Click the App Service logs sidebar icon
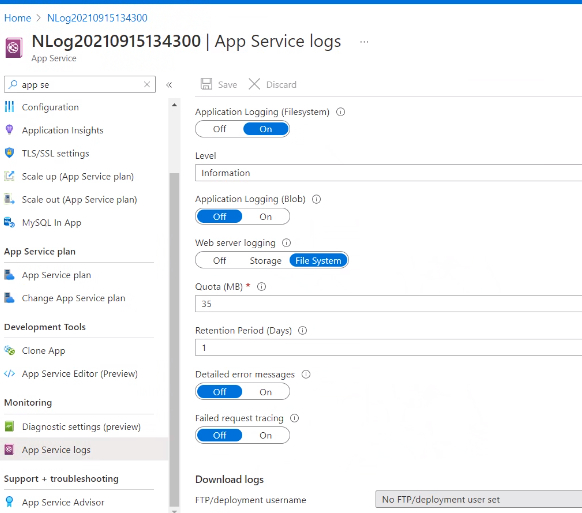Viewport: 582px width, 513px height. pos(9,450)
